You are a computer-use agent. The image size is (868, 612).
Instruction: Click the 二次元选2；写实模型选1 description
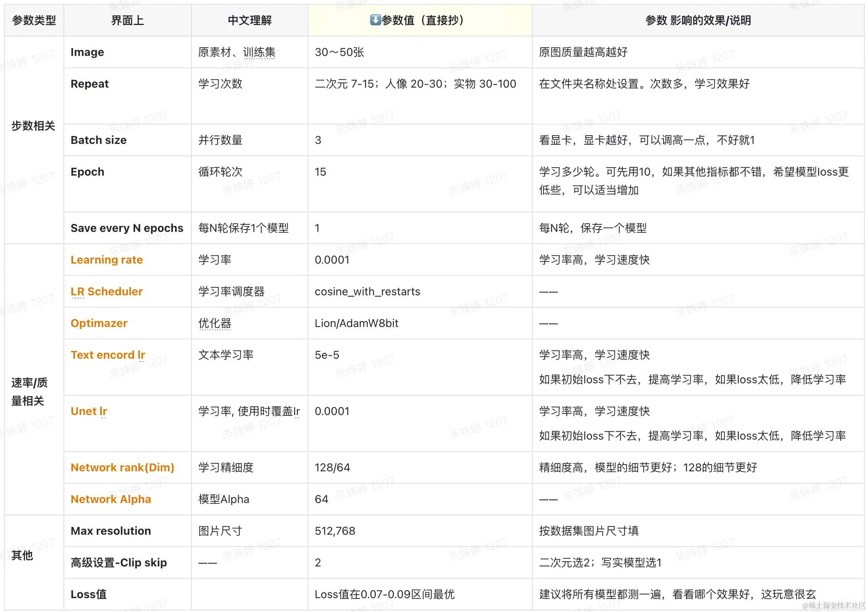[x=600, y=562]
